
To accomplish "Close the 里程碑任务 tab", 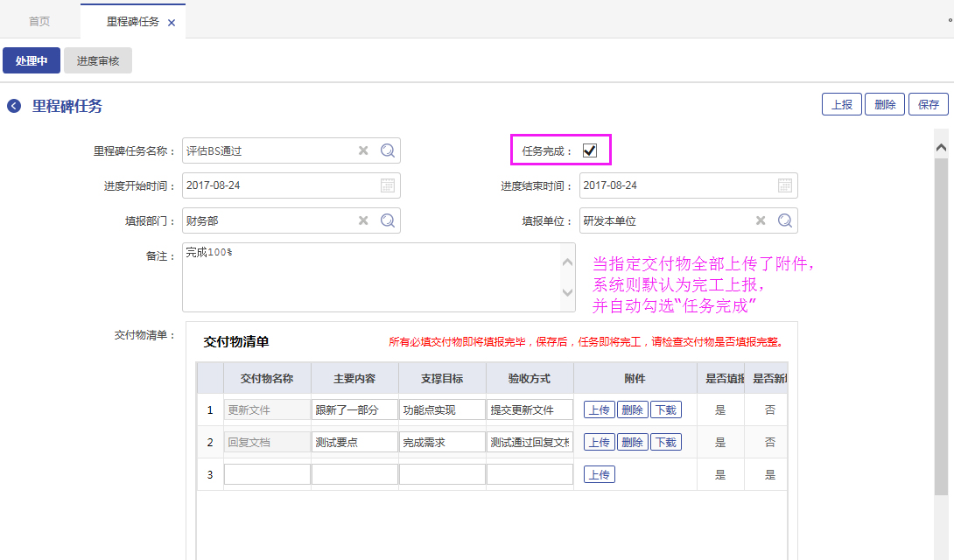I will [x=172, y=23].
